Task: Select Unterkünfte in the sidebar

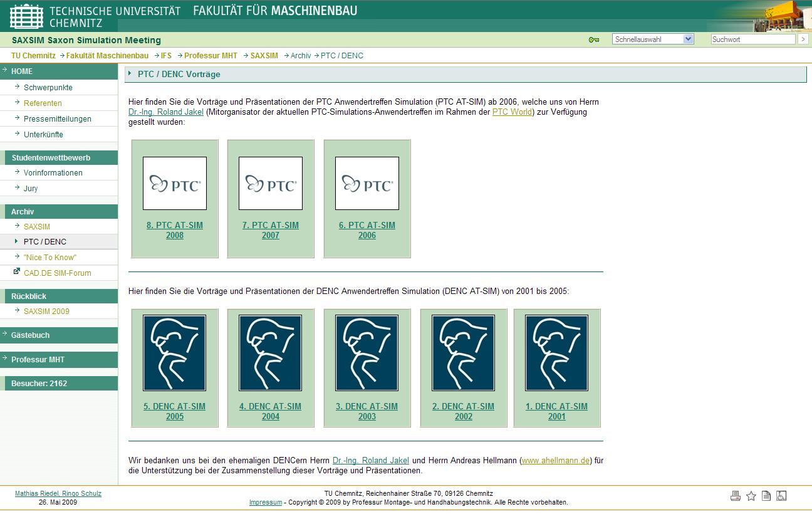Action: tap(43, 135)
